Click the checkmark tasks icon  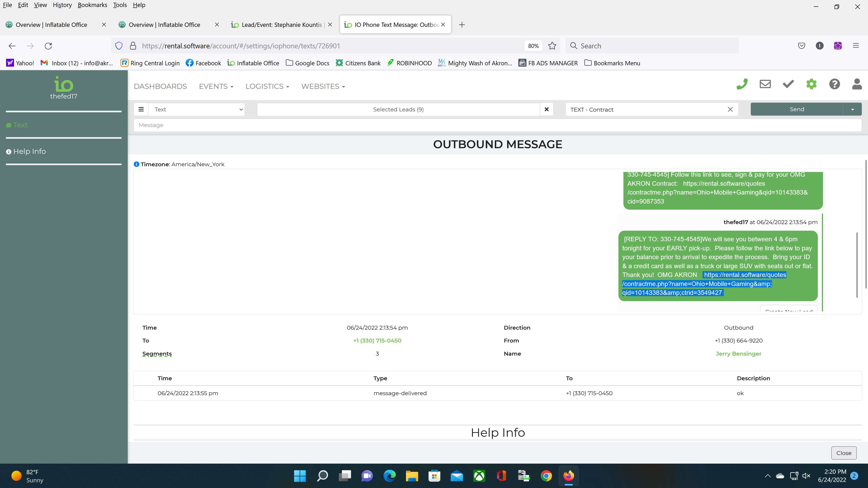pyautogui.click(x=788, y=84)
